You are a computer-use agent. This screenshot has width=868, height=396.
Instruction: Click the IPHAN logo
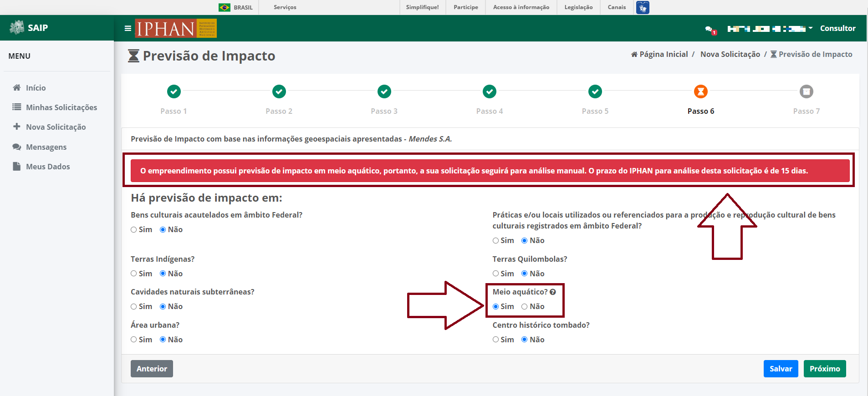point(176,28)
